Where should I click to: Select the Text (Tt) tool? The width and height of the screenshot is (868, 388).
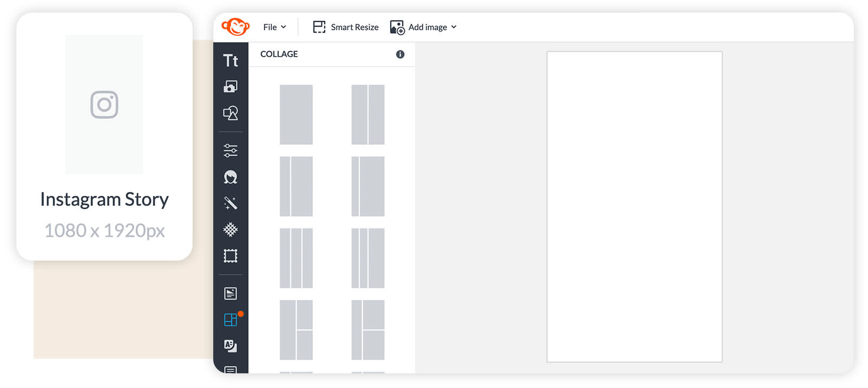coord(231,60)
